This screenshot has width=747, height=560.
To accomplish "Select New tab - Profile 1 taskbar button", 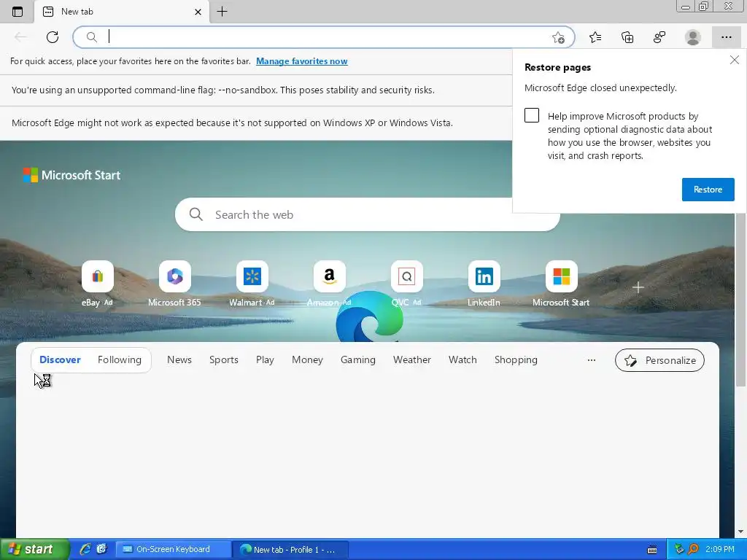I will pos(290,549).
